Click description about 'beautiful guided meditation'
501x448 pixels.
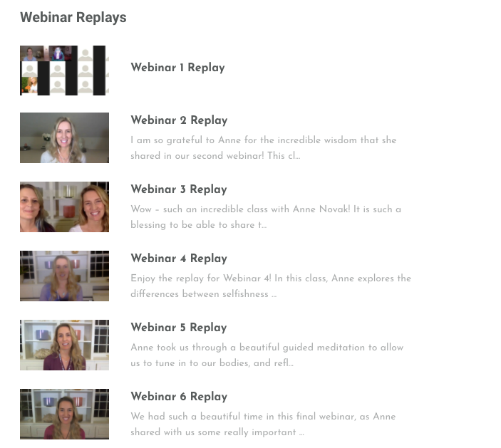(267, 355)
